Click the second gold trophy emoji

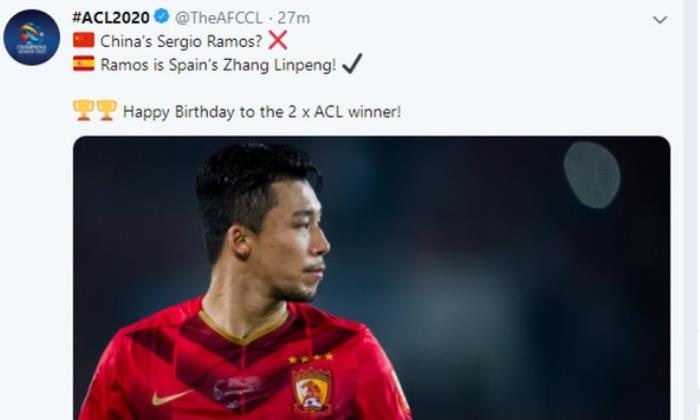pyautogui.click(x=107, y=110)
